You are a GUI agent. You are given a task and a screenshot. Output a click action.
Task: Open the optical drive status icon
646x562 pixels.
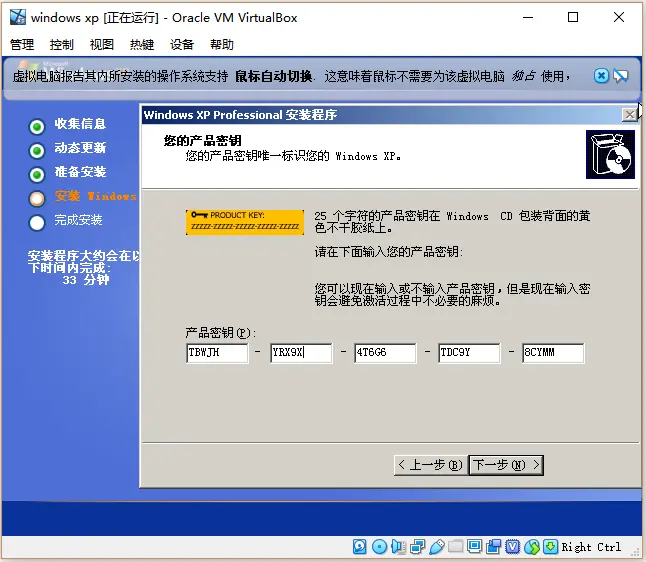click(379, 547)
